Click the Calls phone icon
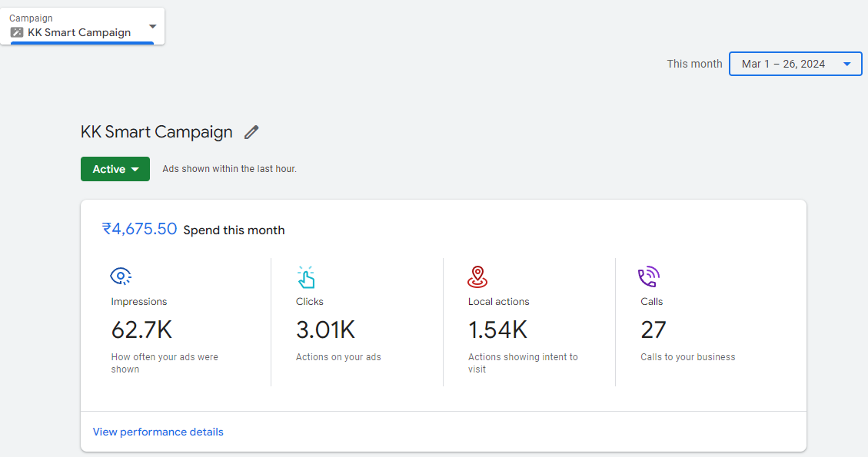 coord(649,277)
